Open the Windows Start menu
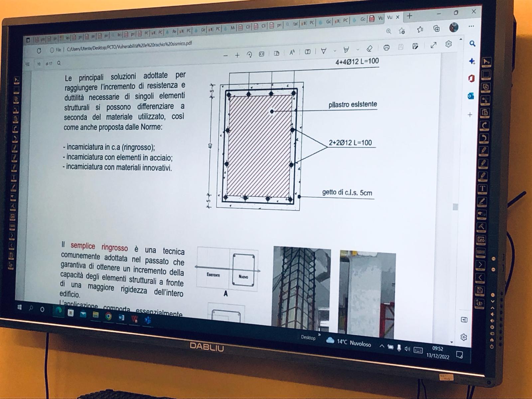The image size is (532, 399). click(x=19, y=307)
